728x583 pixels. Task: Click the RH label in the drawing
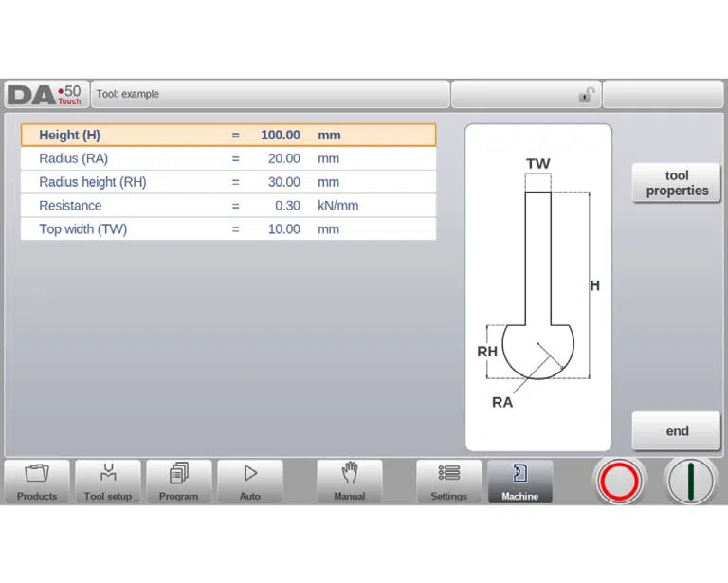[487, 352]
